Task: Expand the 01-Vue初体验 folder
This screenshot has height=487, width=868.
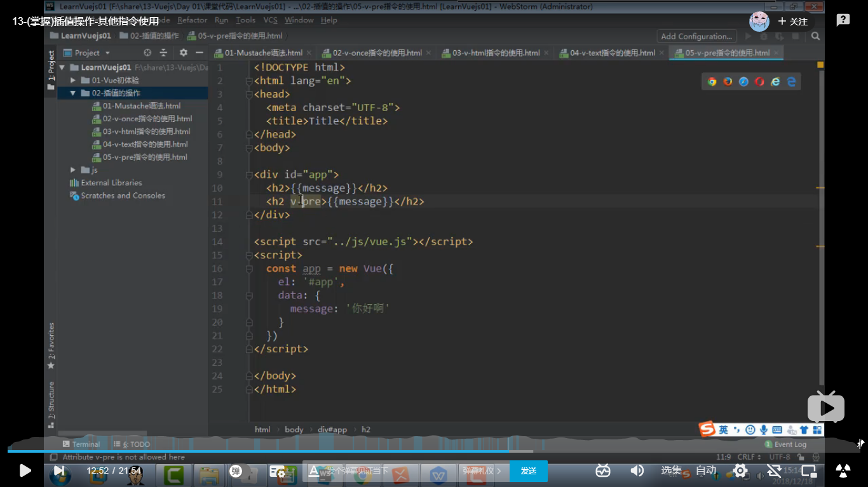Action: (x=73, y=80)
